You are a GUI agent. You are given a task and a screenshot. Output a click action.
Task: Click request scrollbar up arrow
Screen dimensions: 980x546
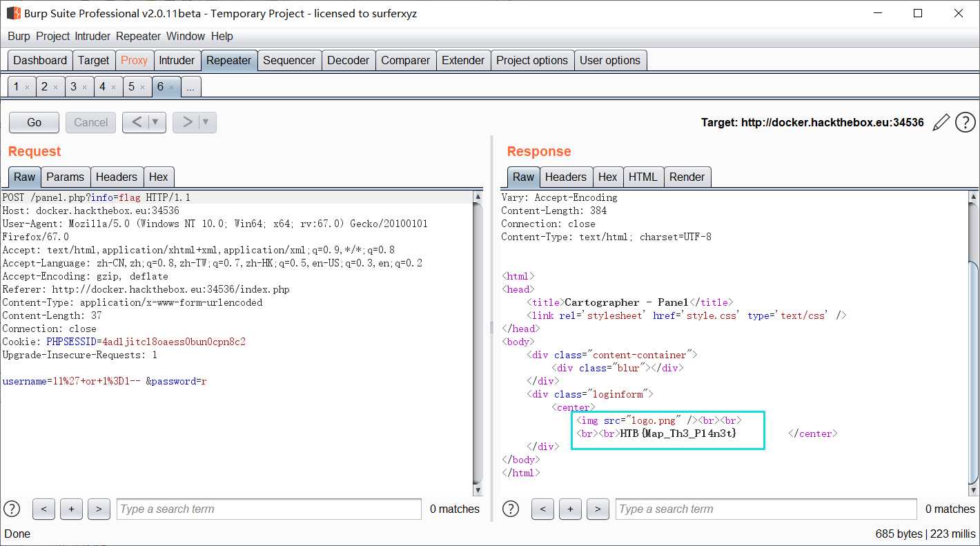coord(478,197)
